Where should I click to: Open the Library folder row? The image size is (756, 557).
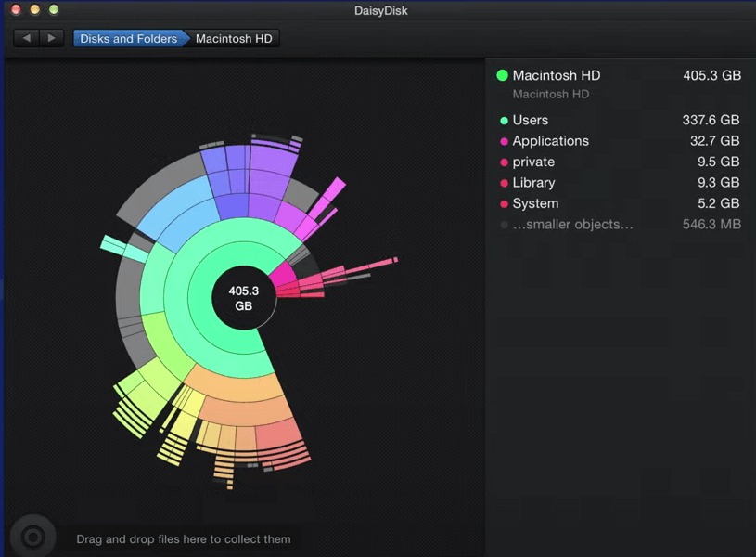(620, 182)
